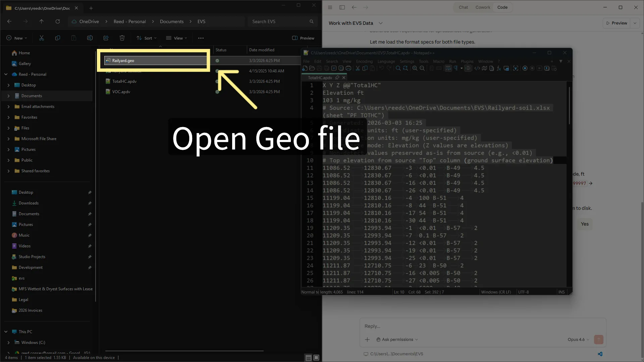
Task: Click the Reply message input field
Action: point(483,326)
